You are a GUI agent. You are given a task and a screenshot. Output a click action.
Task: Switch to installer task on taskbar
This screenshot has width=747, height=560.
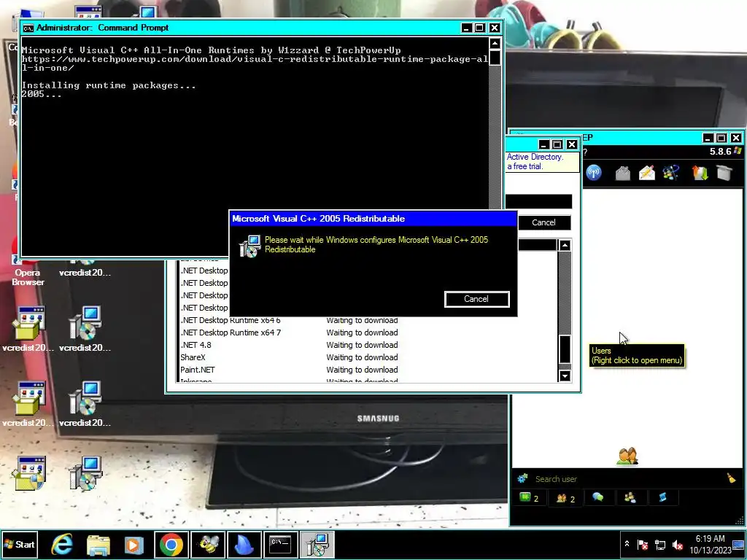click(x=317, y=545)
